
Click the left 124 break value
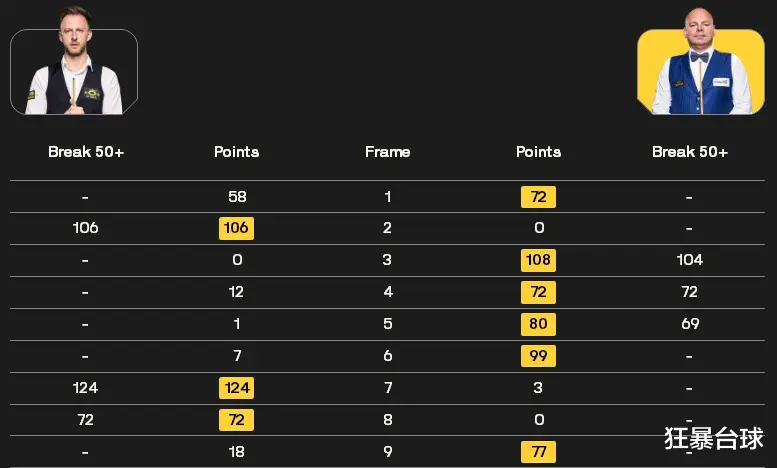tap(85, 388)
